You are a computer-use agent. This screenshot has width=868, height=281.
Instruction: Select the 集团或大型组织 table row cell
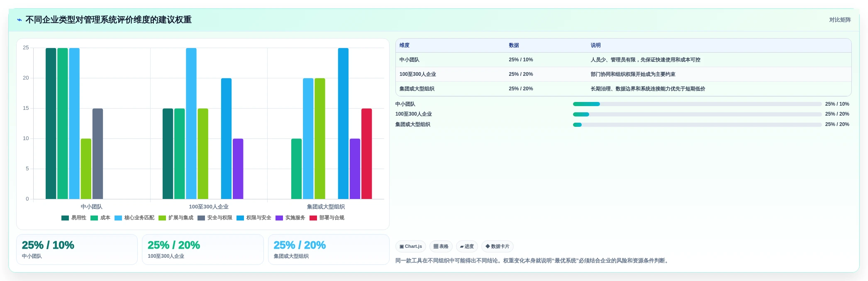tap(450, 89)
